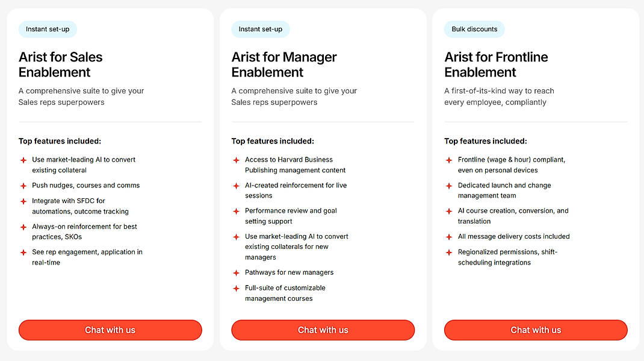This screenshot has width=644, height=361.
Task: Select the plus icon beside 'AI course creation, conversion, and translation'
Action: [x=449, y=211]
